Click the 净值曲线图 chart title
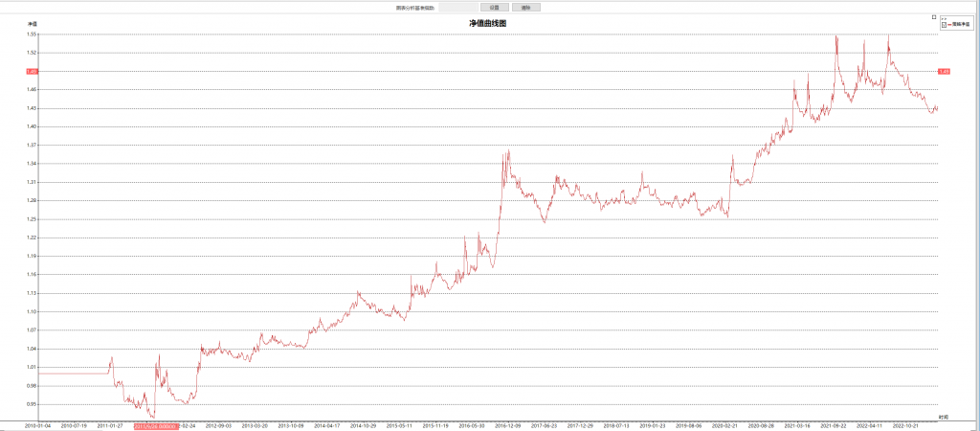Image resolution: width=980 pixels, height=431 pixels. [487, 22]
